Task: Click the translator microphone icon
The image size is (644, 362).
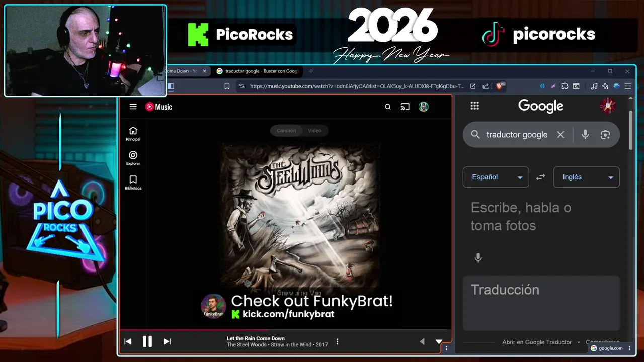Action: [478, 258]
